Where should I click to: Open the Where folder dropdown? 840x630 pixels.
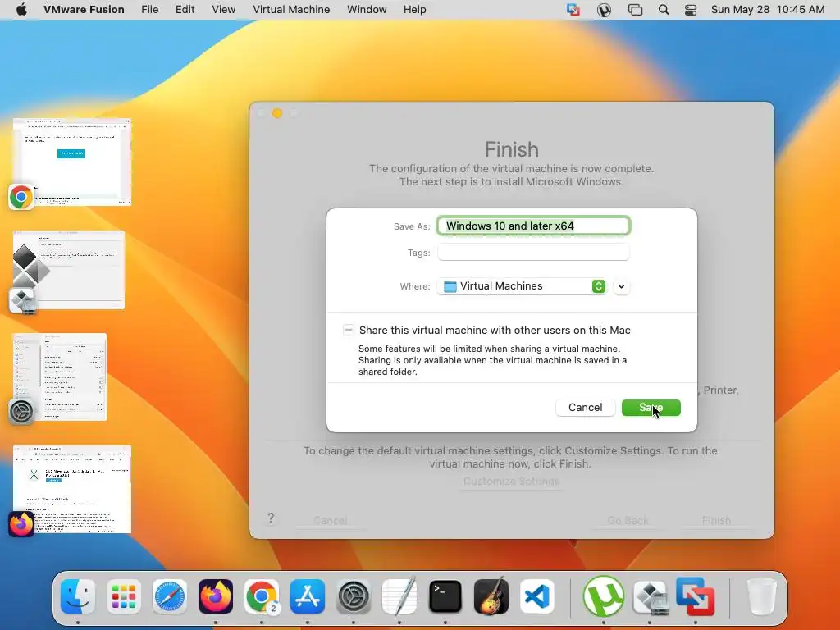coord(522,286)
